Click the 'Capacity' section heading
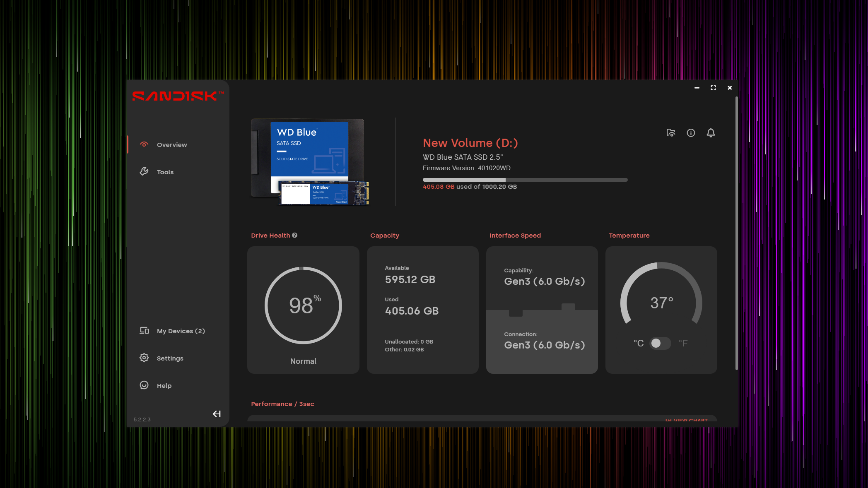Viewport: 868px width, 488px height. point(385,235)
